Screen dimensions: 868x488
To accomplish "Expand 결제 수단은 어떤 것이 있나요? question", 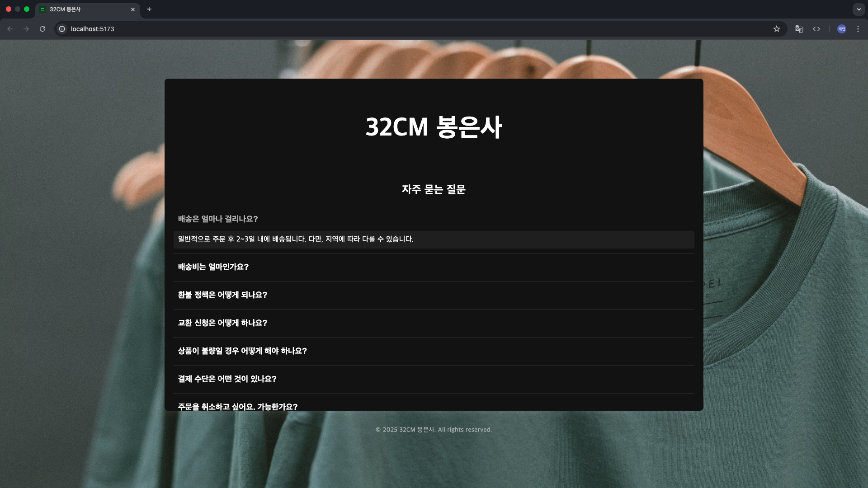I will pyautogui.click(x=434, y=379).
